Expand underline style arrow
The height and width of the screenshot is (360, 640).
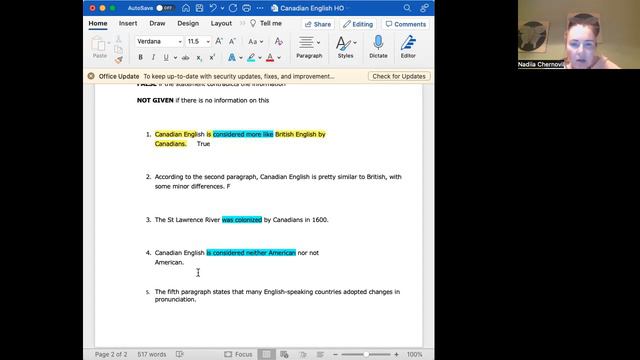[175, 58]
